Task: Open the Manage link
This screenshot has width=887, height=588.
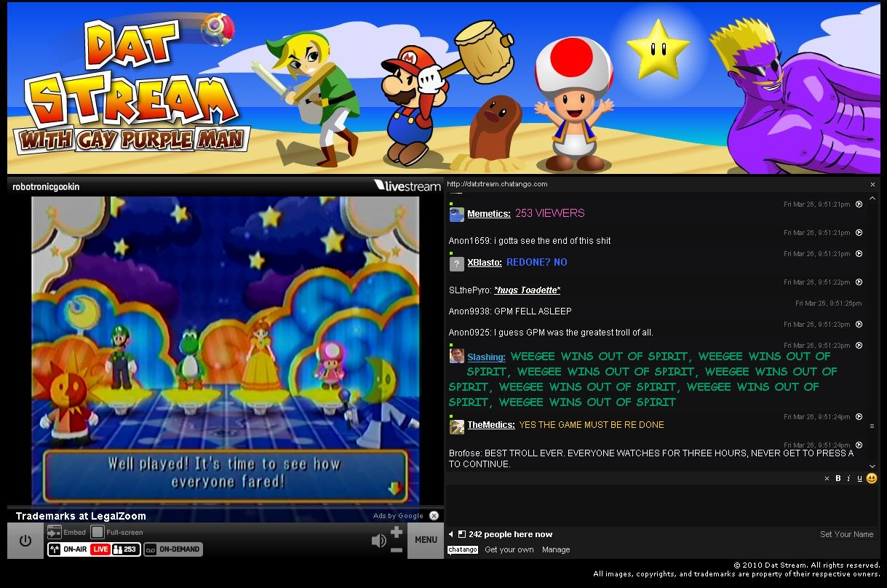Action: point(556,550)
